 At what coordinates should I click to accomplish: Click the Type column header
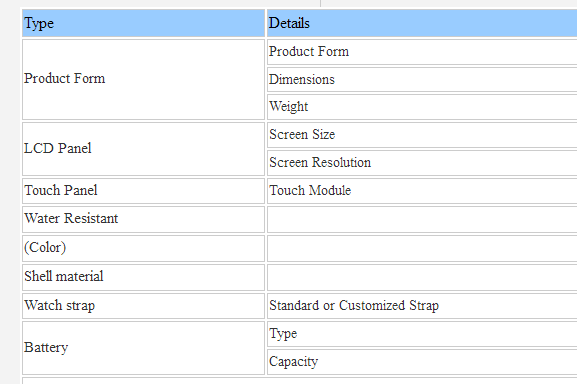click(x=144, y=23)
